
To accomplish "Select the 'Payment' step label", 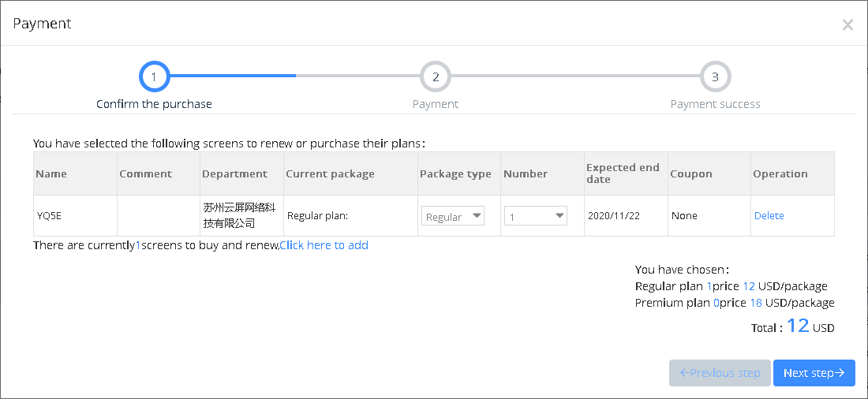I will (436, 104).
